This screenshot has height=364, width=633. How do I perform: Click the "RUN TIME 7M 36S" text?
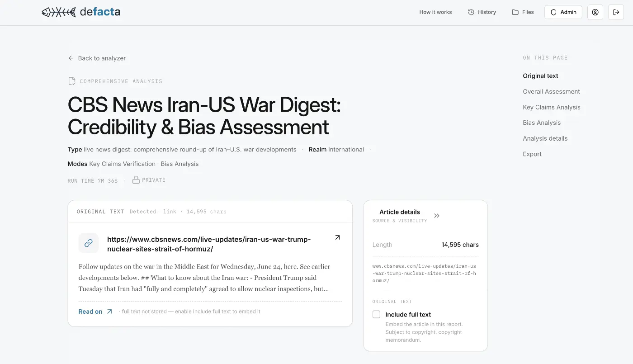click(93, 181)
